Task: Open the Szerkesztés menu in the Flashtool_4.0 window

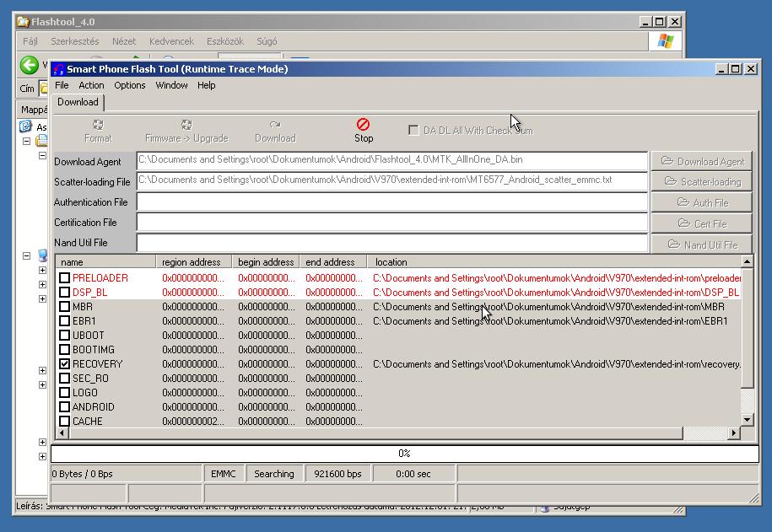Action: pos(75,41)
